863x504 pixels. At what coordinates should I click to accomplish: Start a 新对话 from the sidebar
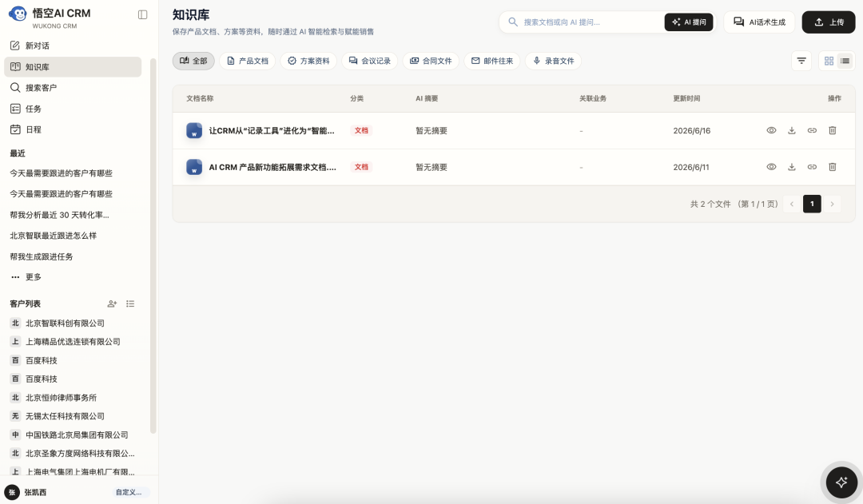point(73,46)
